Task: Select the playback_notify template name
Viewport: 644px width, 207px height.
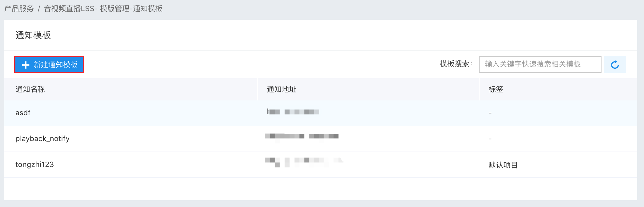Action: tap(42, 139)
